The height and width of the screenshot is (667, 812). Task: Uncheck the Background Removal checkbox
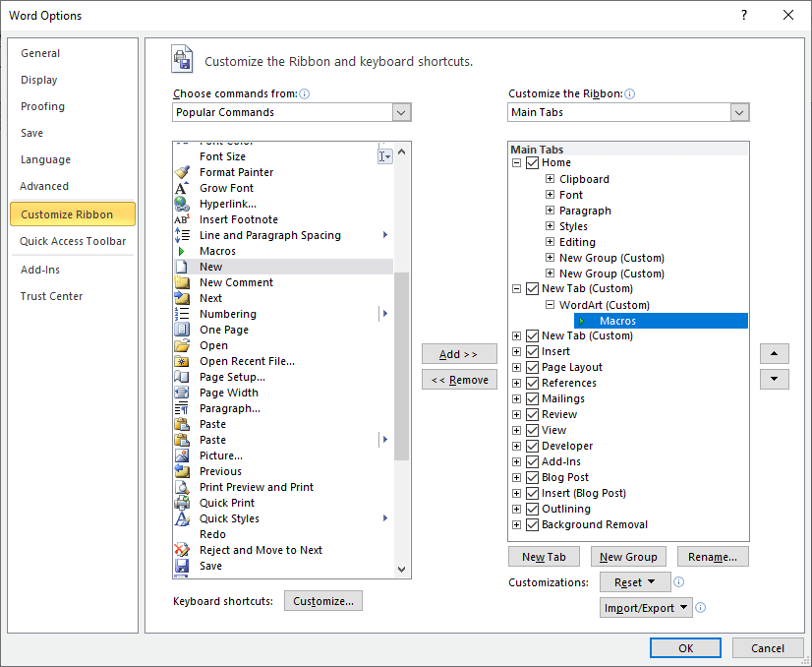(x=532, y=524)
